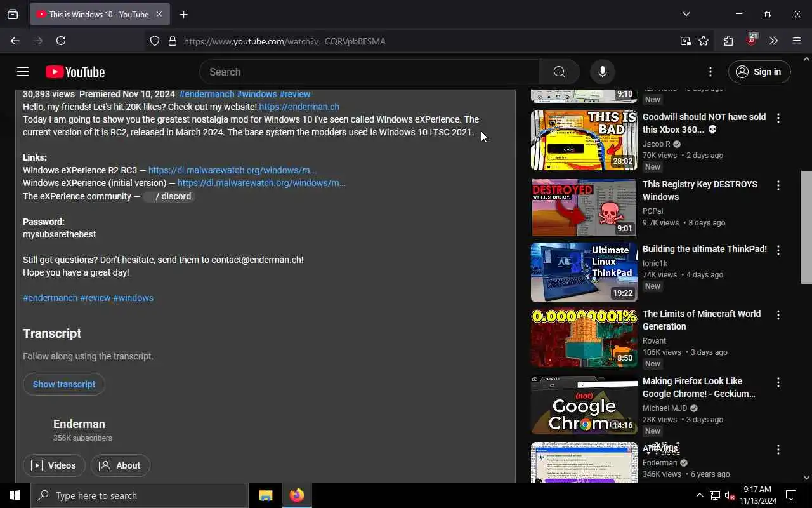Open Windows eXPerience R2 RC3 download link
The width and height of the screenshot is (812, 508).
tap(232, 170)
